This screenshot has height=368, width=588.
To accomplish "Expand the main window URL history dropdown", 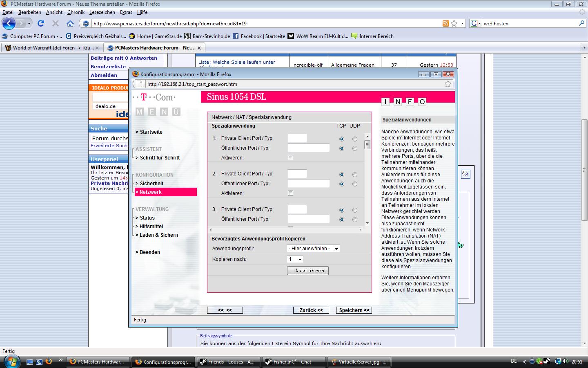I will [x=462, y=23].
